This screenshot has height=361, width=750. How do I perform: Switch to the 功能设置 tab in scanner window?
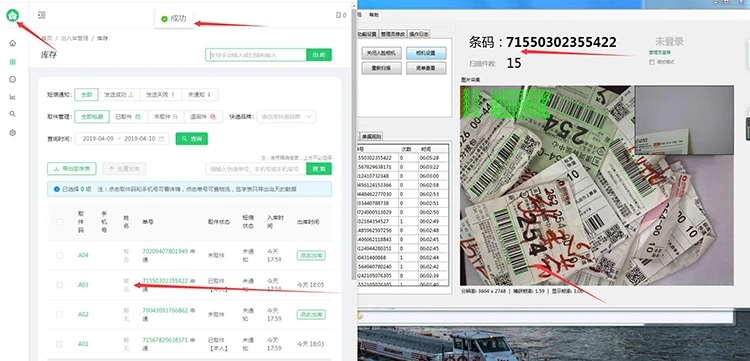tap(367, 34)
